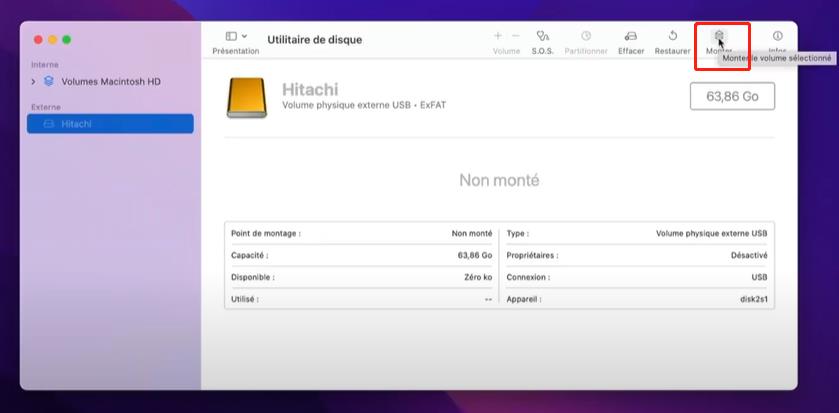Click the add volume plus icon
Viewport: 839px width, 413px height.
498,36
